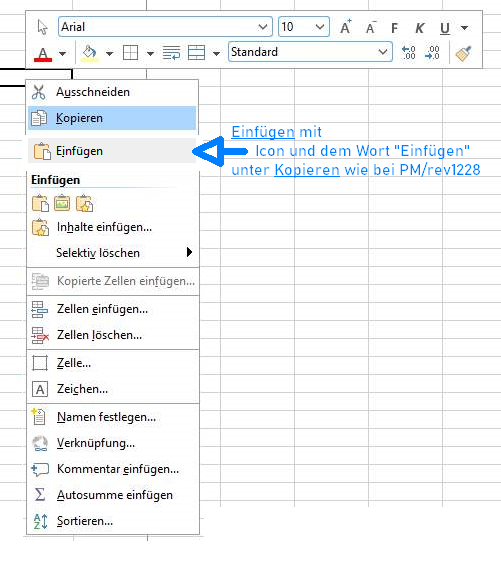This screenshot has height=576, width=501.
Task: Click the insert cells icon beside Zellen einfügen
Action: [40, 309]
